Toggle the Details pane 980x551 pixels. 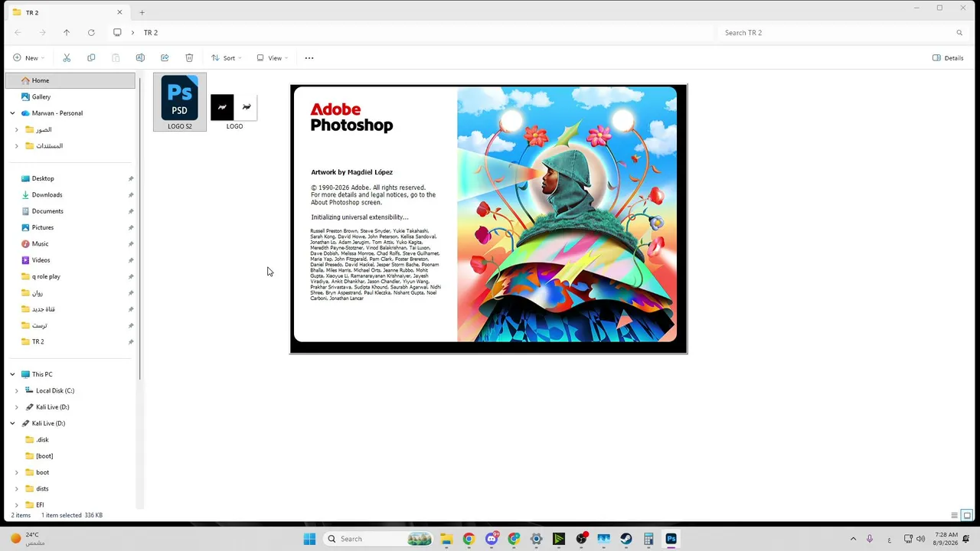948,58
